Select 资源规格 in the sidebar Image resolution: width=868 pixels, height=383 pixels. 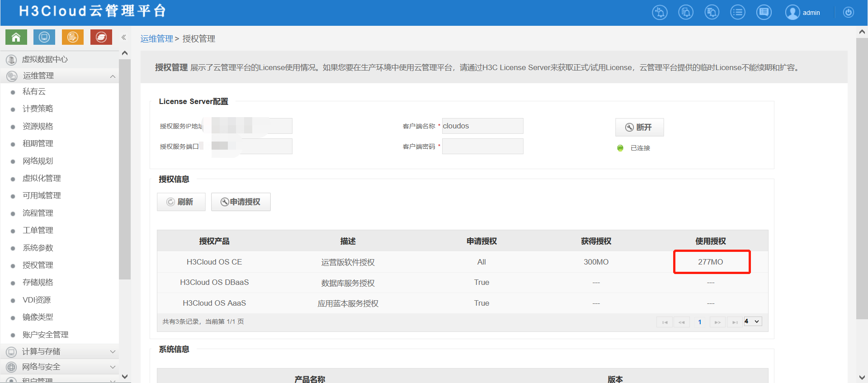tap(38, 127)
